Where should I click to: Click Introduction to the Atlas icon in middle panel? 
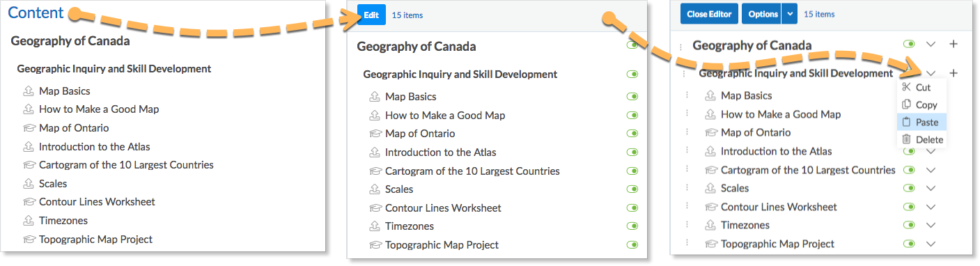(x=375, y=152)
